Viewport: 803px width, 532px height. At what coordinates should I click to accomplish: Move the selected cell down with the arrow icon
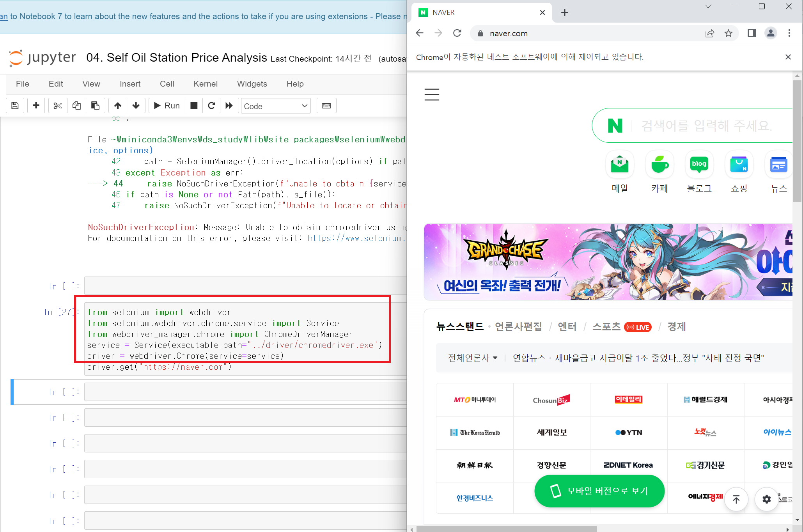[136, 106]
